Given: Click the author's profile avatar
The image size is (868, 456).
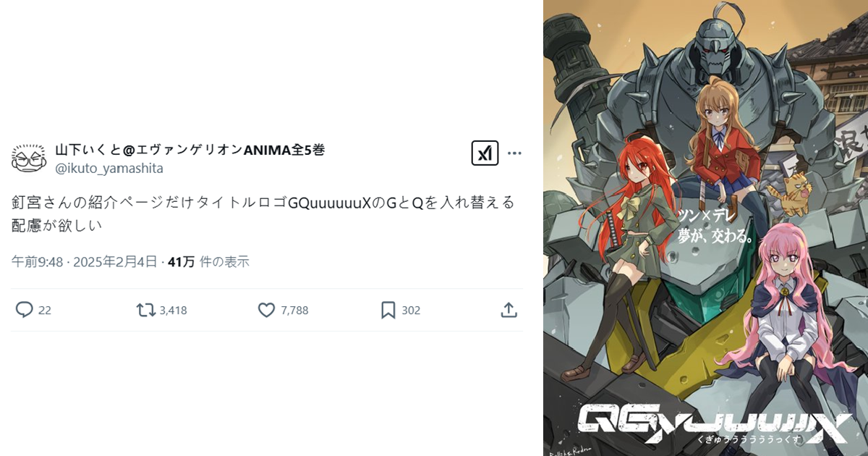Looking at the screenshot, I should point(29,157).
